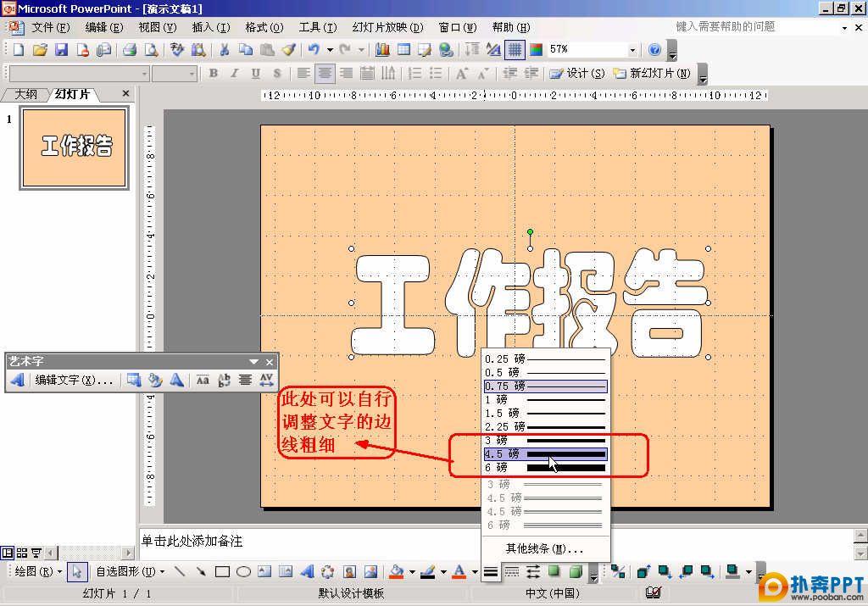Toggle italic formatting

pos(235,73)
